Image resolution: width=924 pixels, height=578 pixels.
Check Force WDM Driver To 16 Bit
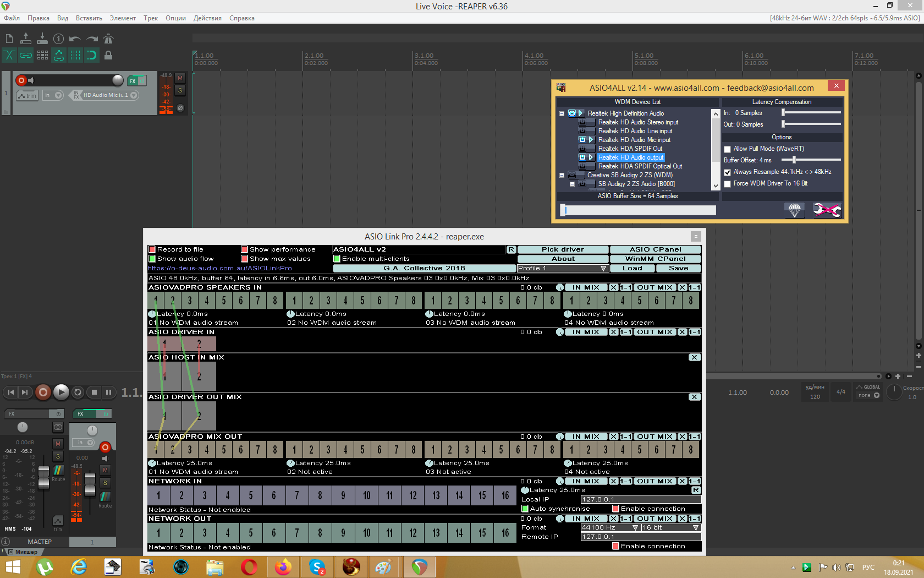coord(727,184)
